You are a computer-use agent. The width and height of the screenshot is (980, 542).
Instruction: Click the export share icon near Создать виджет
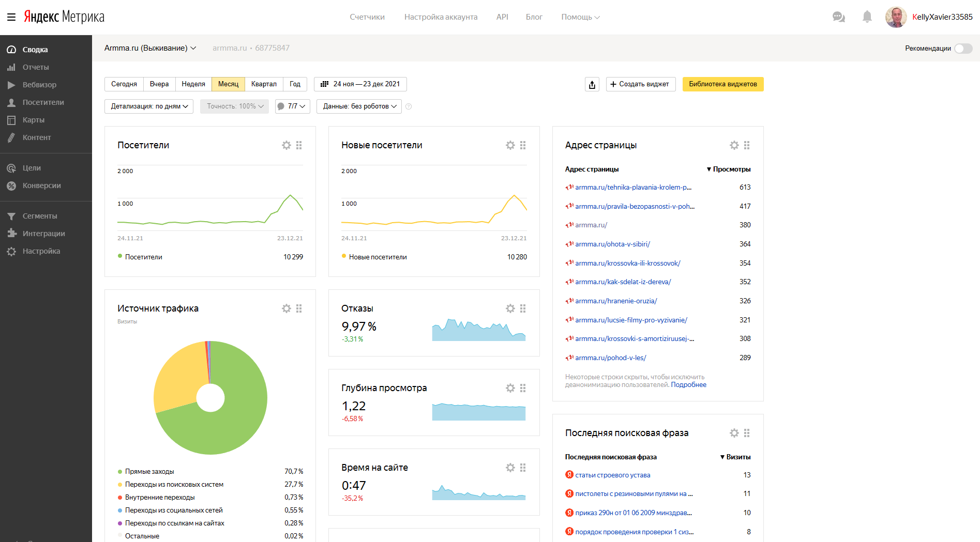(592, 84)
